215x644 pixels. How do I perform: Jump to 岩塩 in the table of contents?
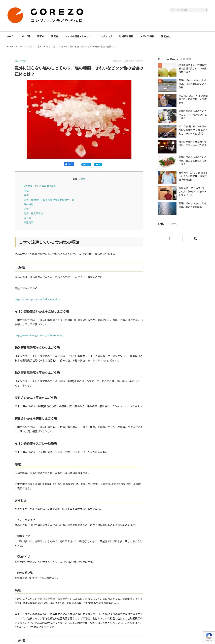26,195
